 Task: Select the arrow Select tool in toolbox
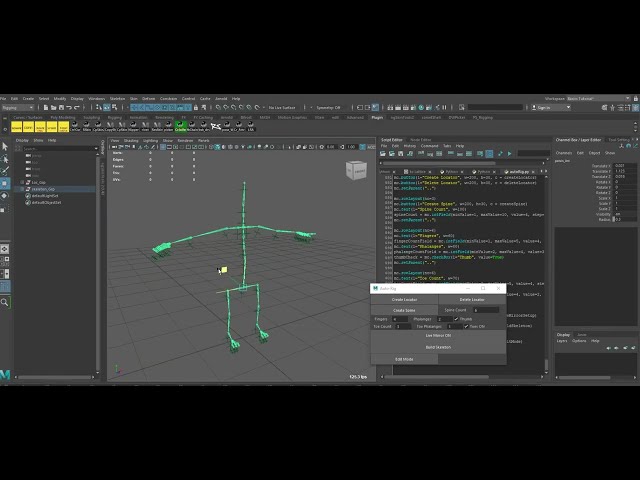click(x=5, y=146)
